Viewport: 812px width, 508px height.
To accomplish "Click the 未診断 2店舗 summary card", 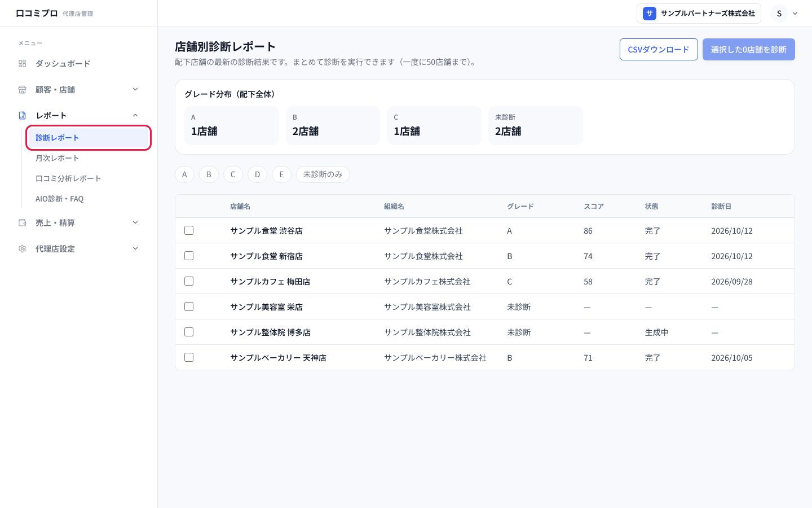I will (536, 125).
